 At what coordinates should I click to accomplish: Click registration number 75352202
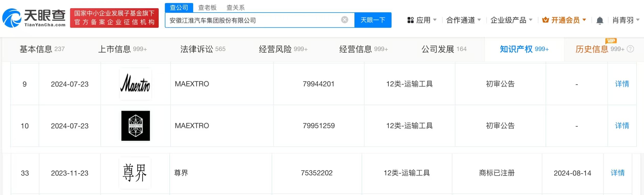pos(317,173)
